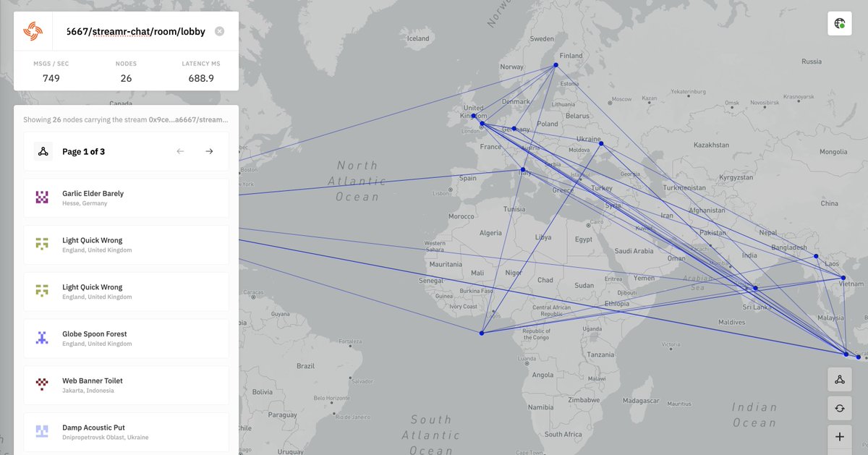Click the map node in Finland
Image resolution: width=868 pixels, height=455 pixels.
[556, 65]
